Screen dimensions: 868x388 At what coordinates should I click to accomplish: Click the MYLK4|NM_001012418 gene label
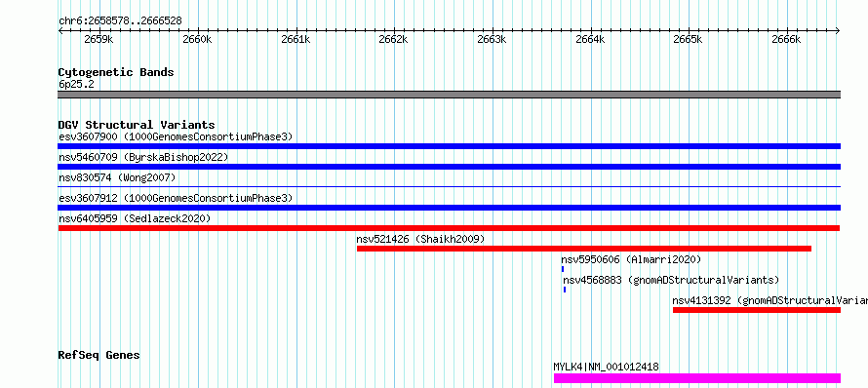607,367
